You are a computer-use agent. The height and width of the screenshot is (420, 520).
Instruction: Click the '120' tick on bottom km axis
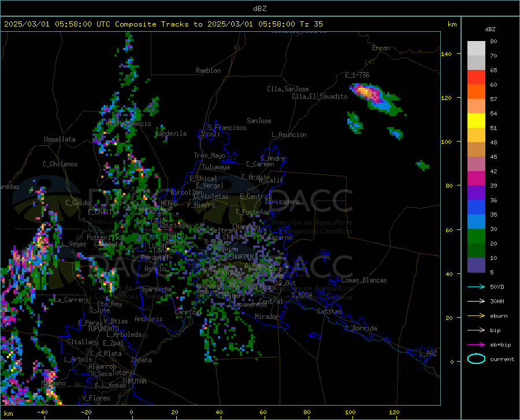(x=394, y=412)
